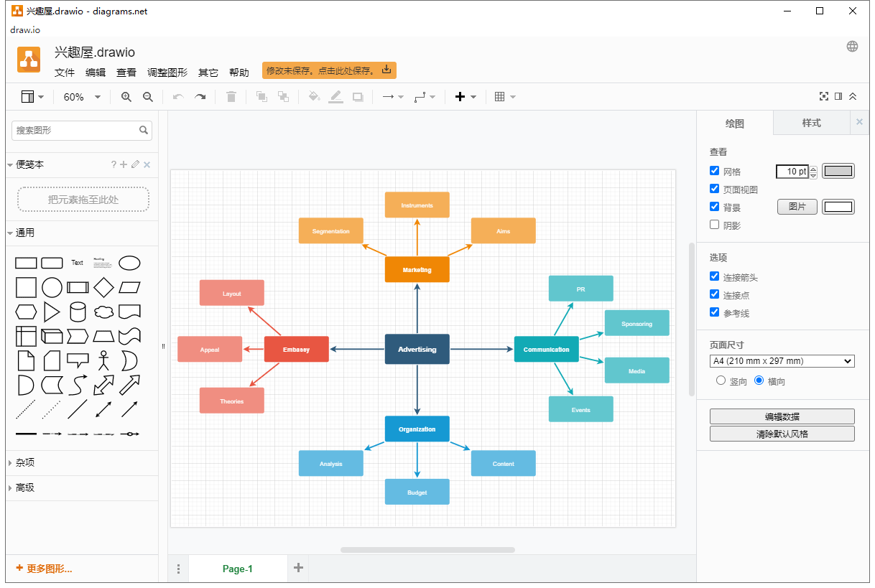Select the diamond shape in general palette
Screen dimensions: 875x588
(103, 287)
